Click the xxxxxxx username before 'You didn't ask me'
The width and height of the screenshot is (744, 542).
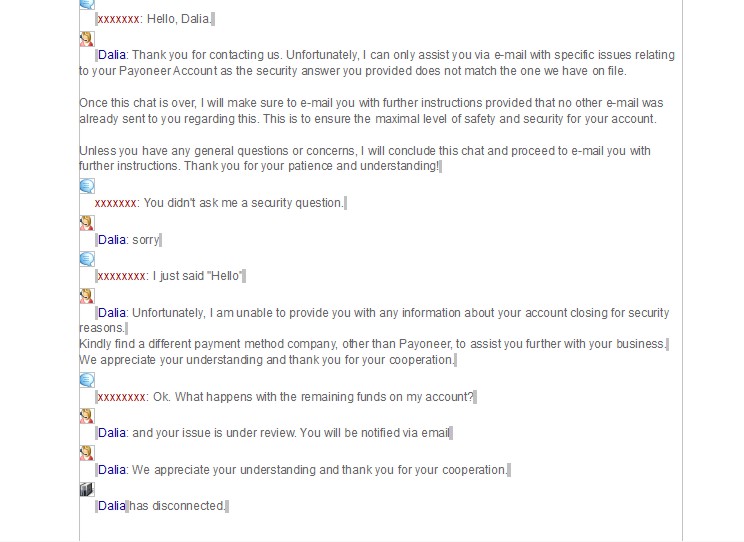point(116,203)
